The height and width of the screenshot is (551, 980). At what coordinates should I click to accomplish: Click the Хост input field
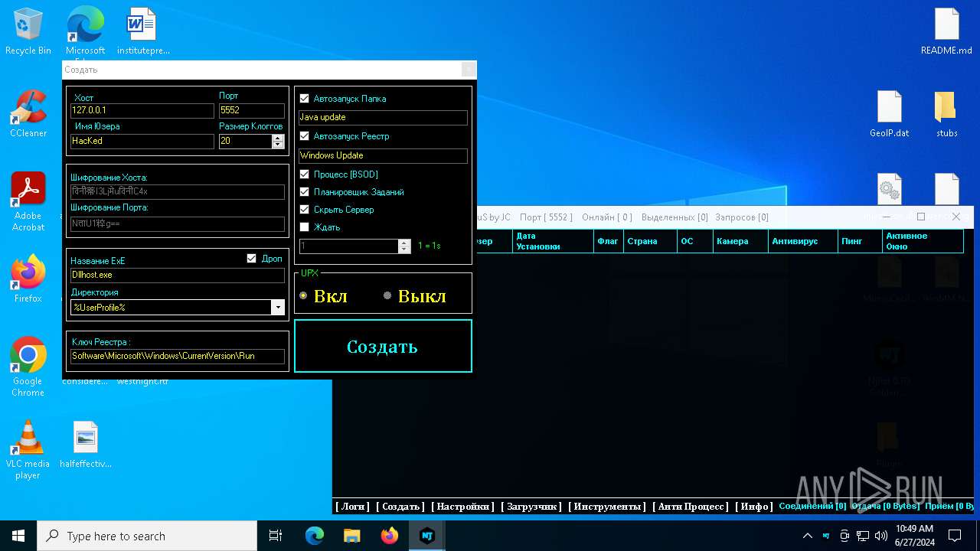click(142, 111)
